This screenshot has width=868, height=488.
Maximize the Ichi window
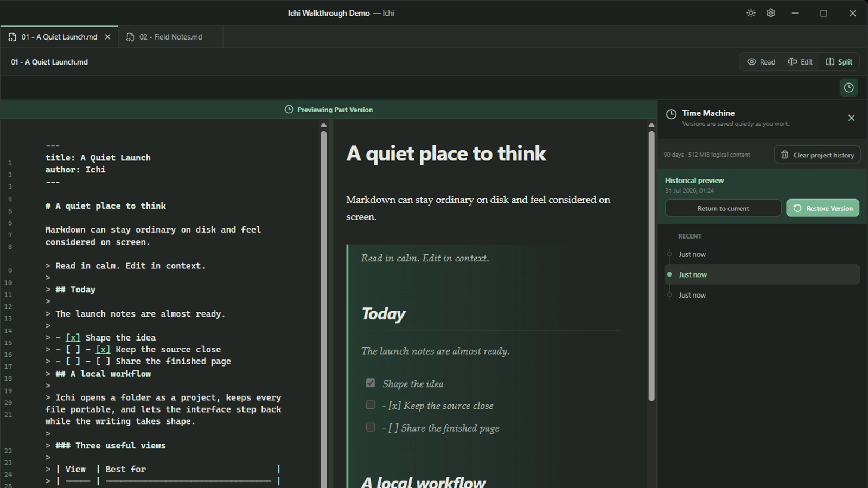[x=824, y=13]
